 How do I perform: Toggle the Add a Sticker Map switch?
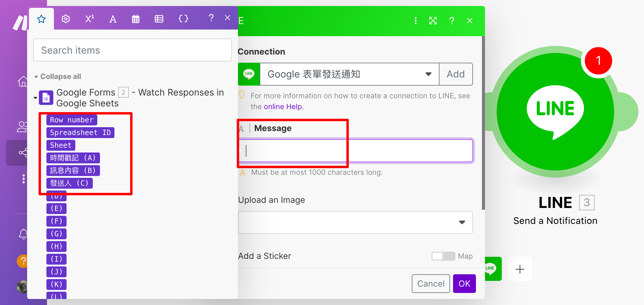coord(443,256)
